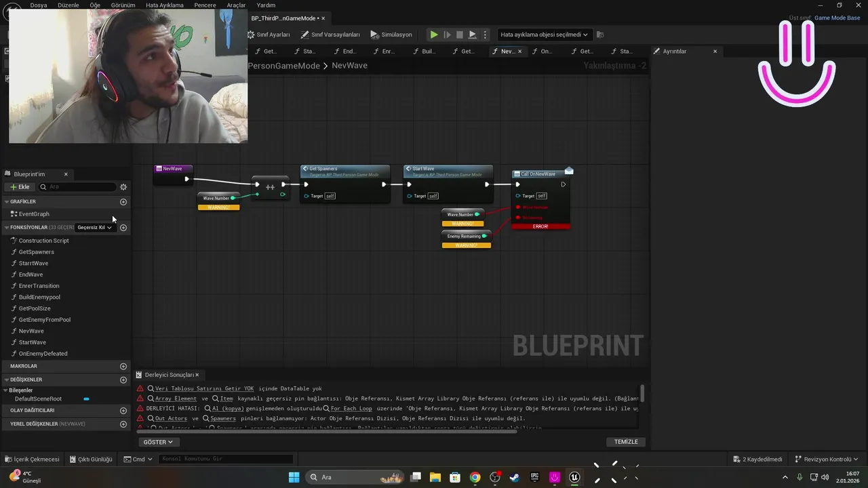The image size is (868, 488).
Task: Open the Araçlar menu
Action: pos(236,5)
